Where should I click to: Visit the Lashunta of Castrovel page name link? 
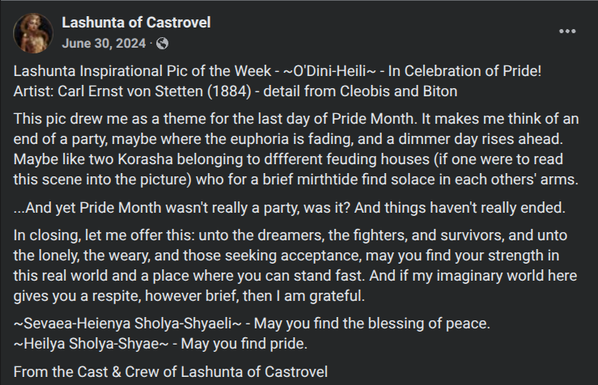click(x=136, y=23)
